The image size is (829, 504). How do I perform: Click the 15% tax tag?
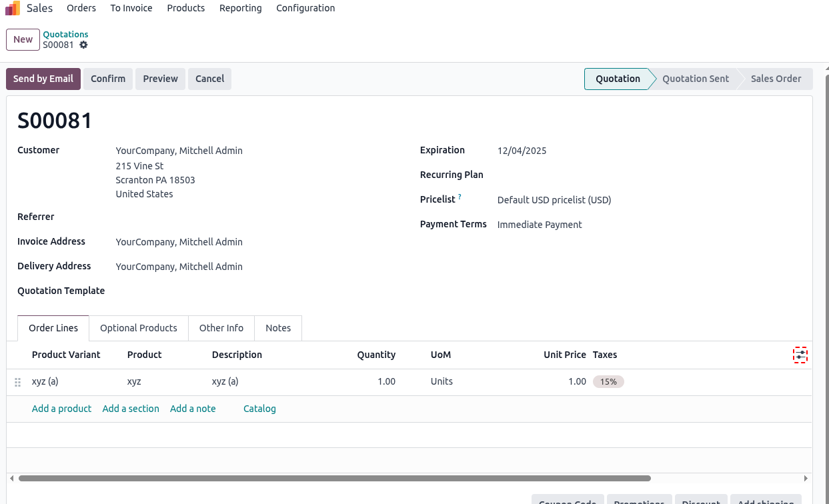coord(608,382)
